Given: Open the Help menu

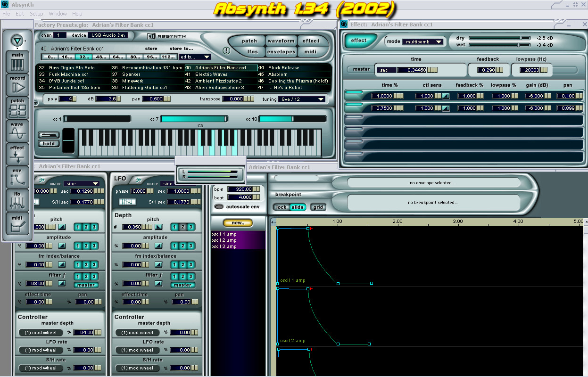Looking at the screenshot, I should pyautogui.click(x=77, y=14).
